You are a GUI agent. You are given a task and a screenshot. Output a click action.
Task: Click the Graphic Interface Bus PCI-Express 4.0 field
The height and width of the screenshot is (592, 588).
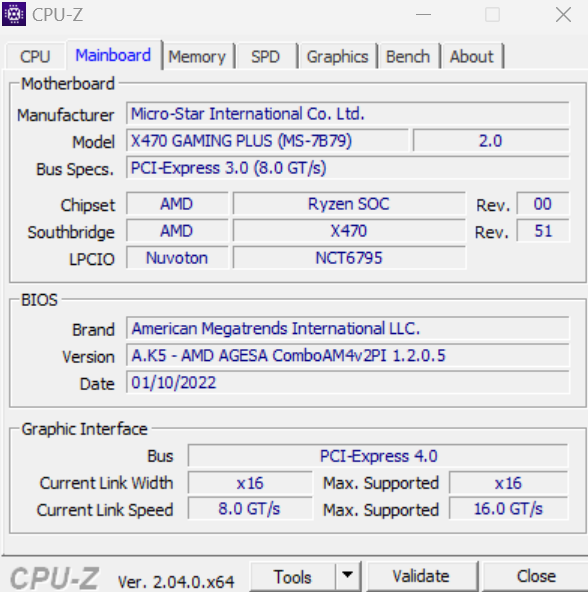(378, 456)
